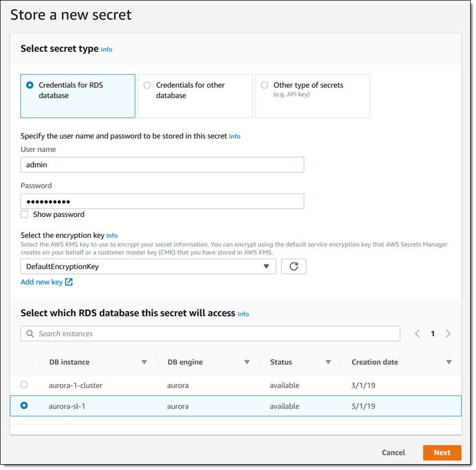The image size is (476, 470).
Task: Click the Next button
Action: [x=442, y=453]
